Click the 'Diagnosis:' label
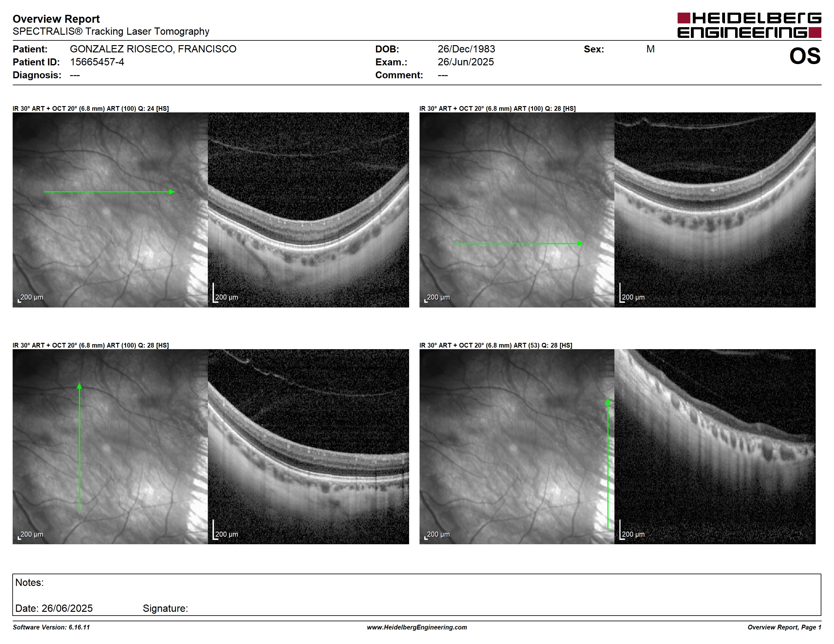Screen dimensions: 834x644 tap(37, 75)
